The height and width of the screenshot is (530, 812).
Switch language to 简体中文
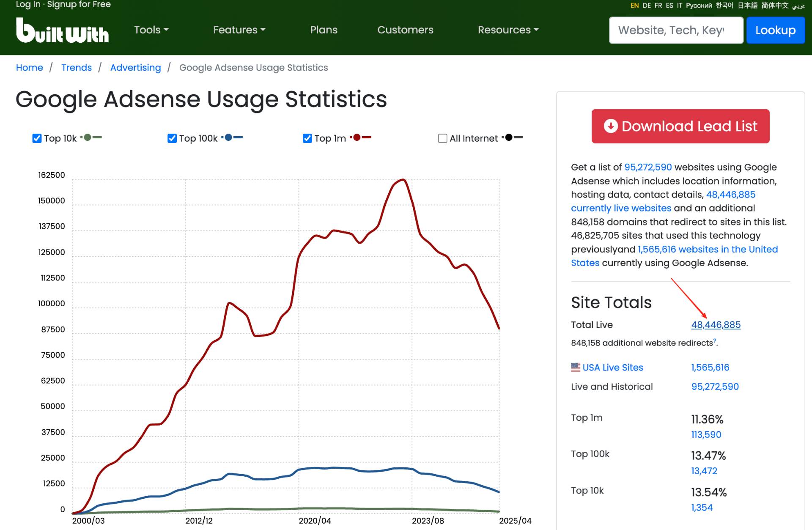point(775,5)
